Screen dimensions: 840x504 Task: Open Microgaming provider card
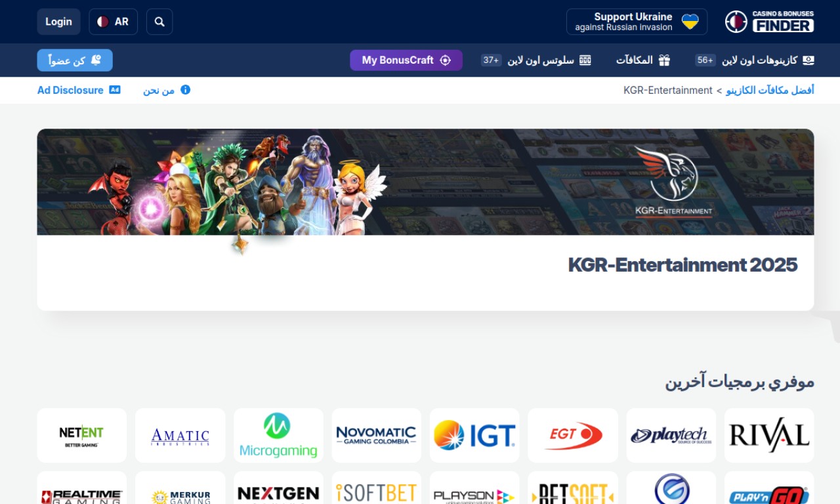tap(278, 435)
